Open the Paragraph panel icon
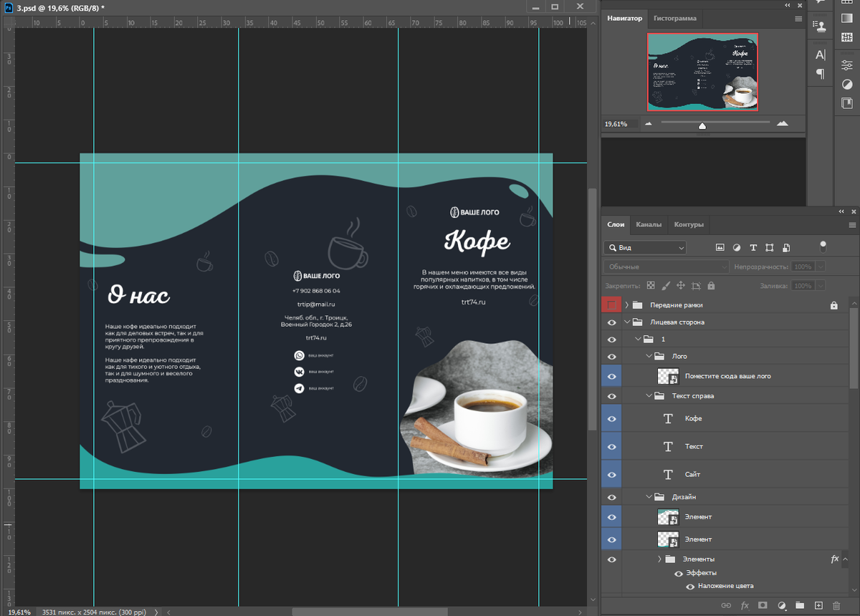860x616 pixels. click(821, 74)
